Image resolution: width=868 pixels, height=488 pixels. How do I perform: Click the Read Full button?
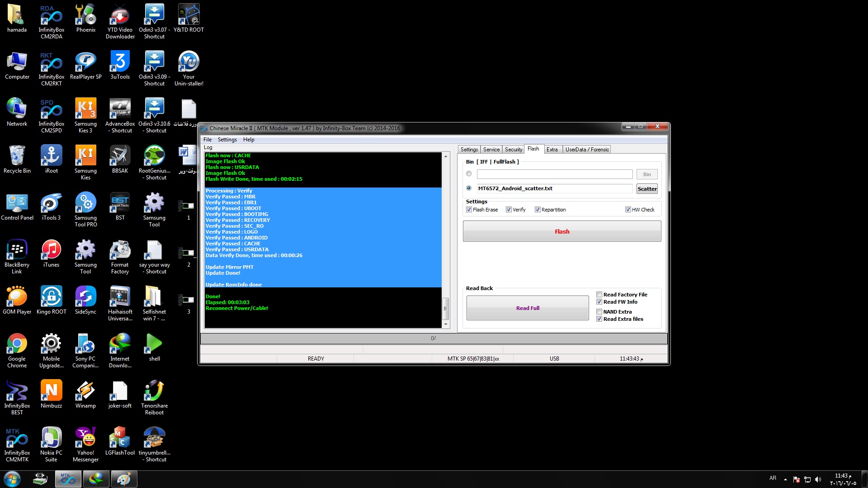528,308
